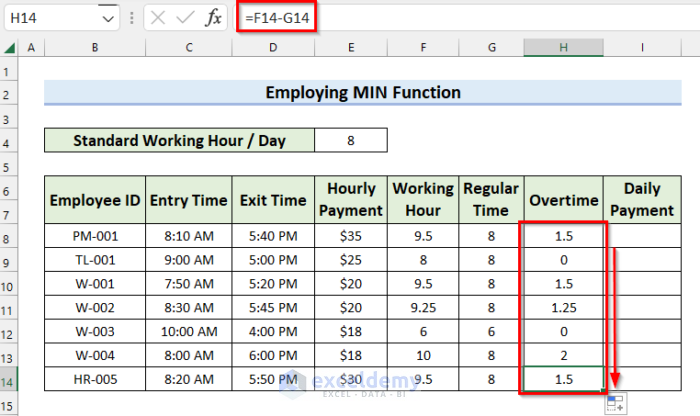700x416 pixels.
Task: Click the Working Hour header cell
Action: [423, 200]
